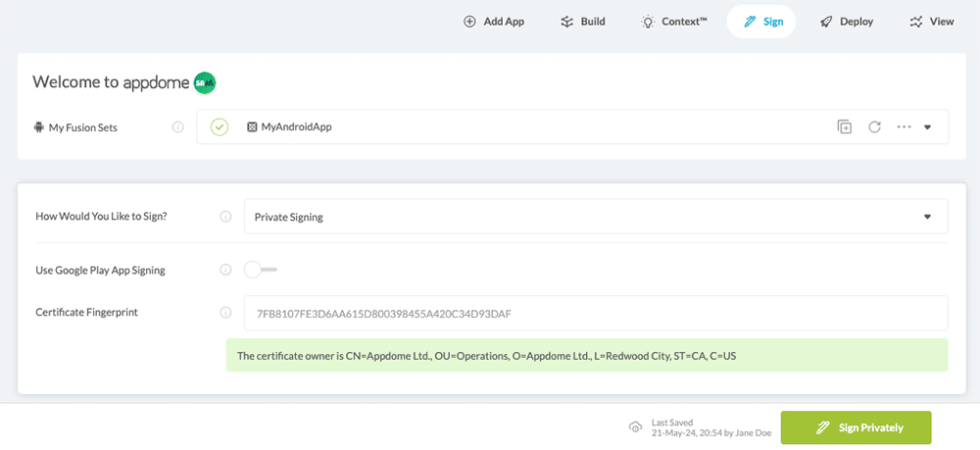Click the duplicate Fusion Set icon
The image size is (980, 450).
coord(844,126)
